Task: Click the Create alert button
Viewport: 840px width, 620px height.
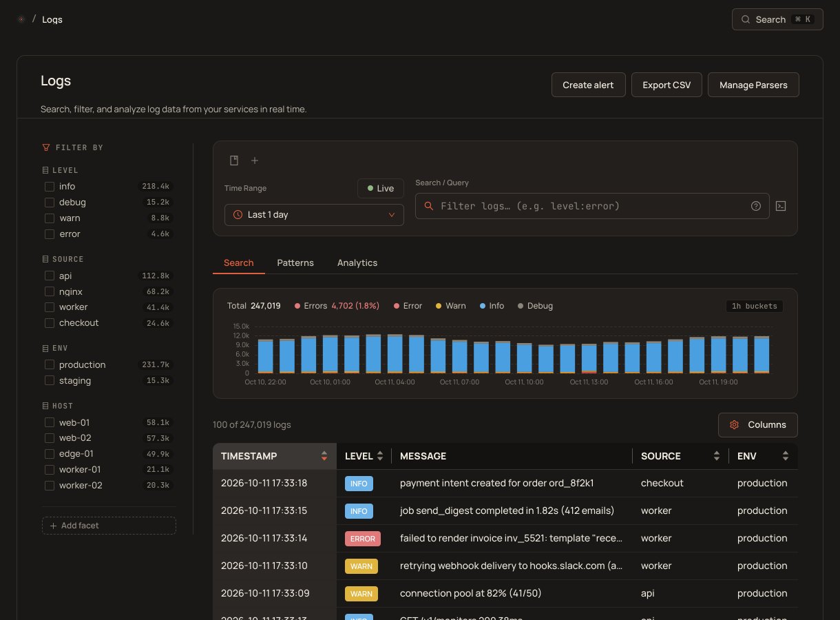Action: coord(588,85)
